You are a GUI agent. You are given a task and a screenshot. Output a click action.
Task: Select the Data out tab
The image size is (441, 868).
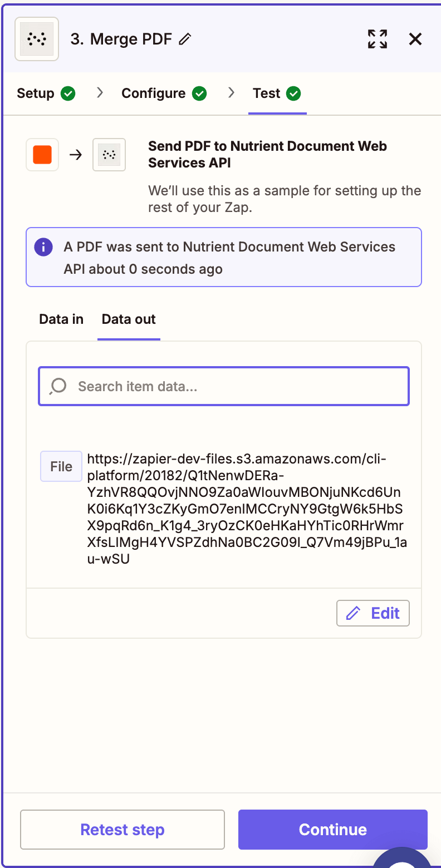[x=129, y=319]
